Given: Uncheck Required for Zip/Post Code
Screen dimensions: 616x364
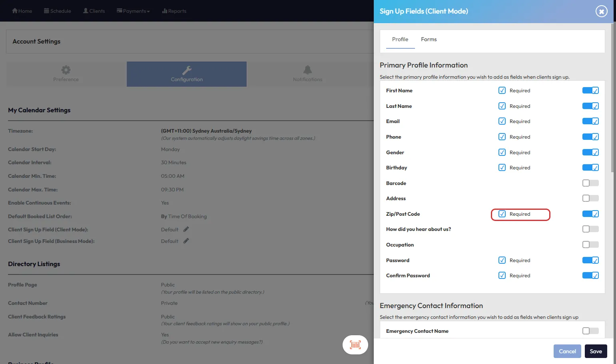Looking at the screenshot, I should (502, 214).
